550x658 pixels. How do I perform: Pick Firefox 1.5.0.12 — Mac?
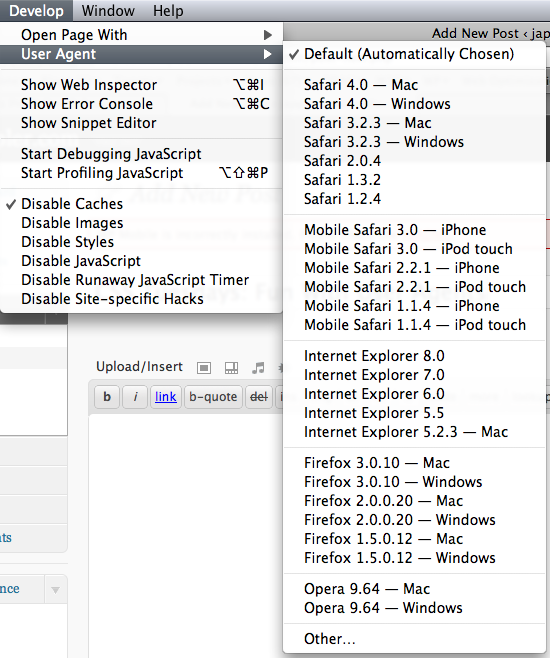414,539
